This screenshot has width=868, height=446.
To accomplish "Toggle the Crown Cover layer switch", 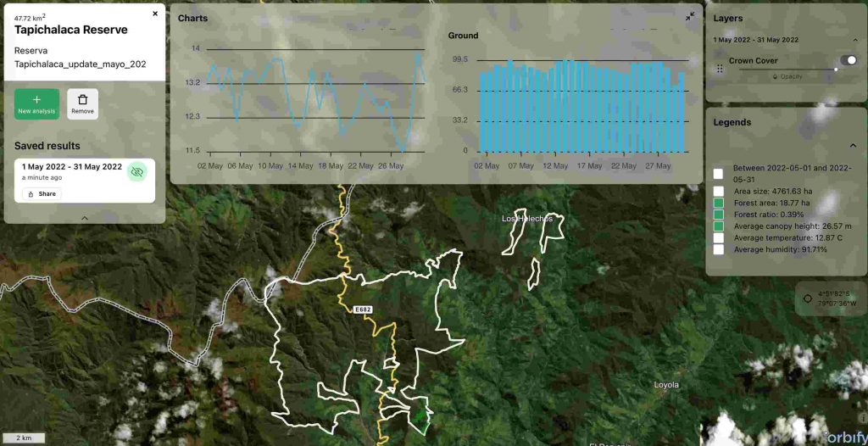I will (x=848, y=60).
